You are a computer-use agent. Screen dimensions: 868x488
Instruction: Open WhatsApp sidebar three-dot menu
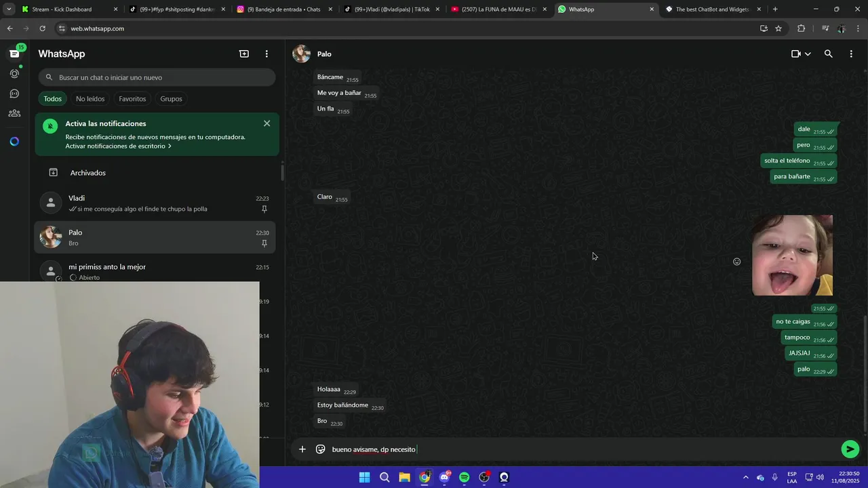[267, 54]
